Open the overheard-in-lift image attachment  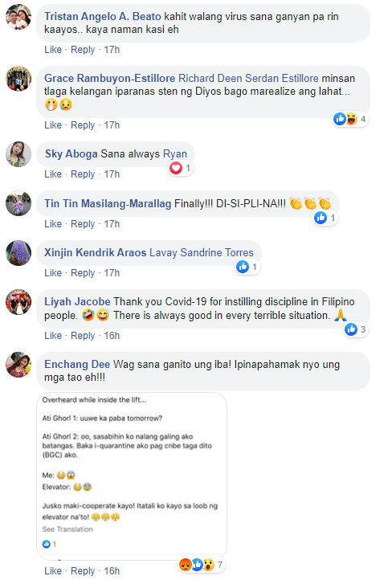point(132,475)
